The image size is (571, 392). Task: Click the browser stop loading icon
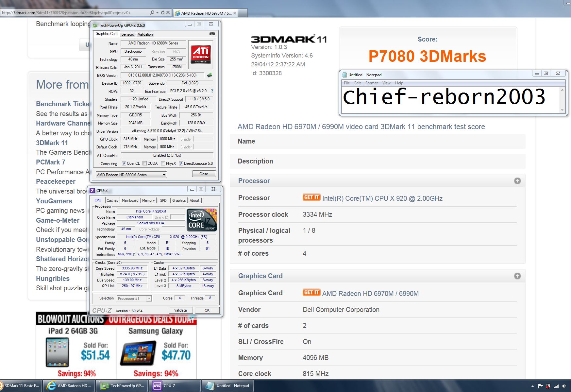tap(168, 13)
